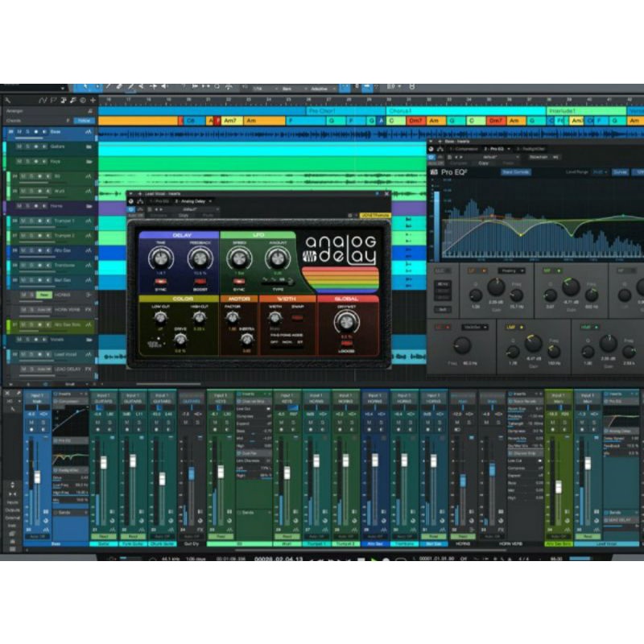Screen dimensions: 644x644
Task: Toggle the HMF band enable in Pro EQ
Action: point(596,328)
